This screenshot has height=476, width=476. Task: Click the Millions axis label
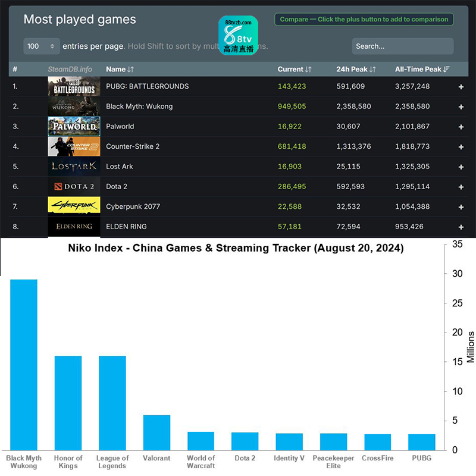[471, 347]
